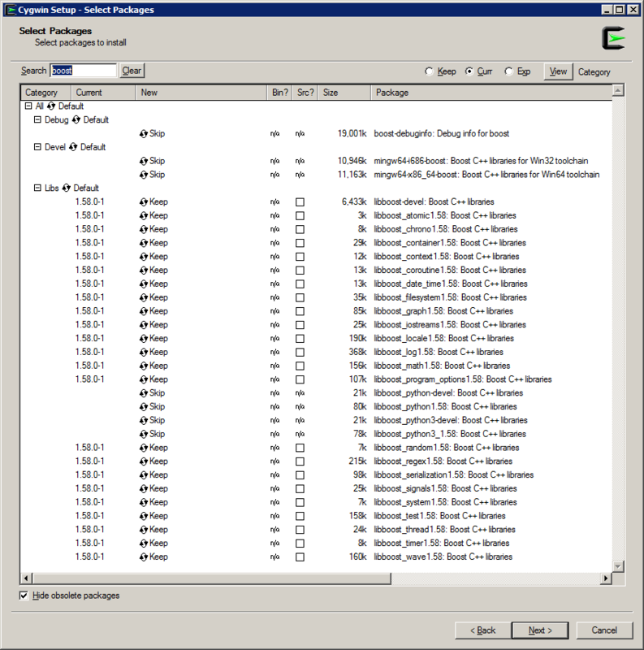
Task: Check Src box for libboost_thread1.58
Action: 300,530
